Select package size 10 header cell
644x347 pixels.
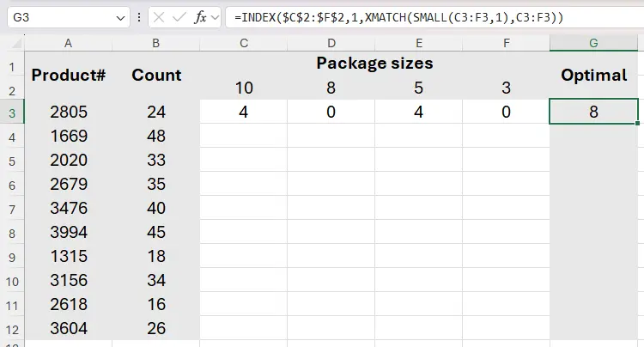pyautogui.click(x=244, y=88)
